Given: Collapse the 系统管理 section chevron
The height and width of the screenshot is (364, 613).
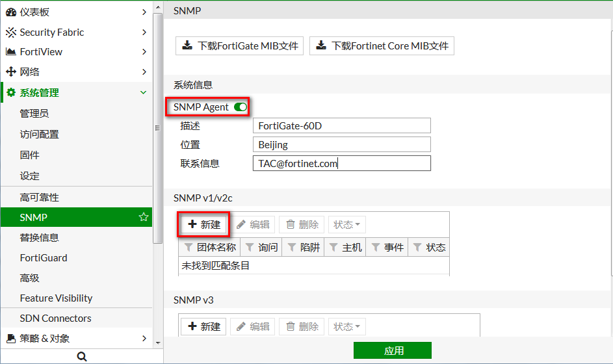Looking at the screenshot, I should tap(144, 93).
